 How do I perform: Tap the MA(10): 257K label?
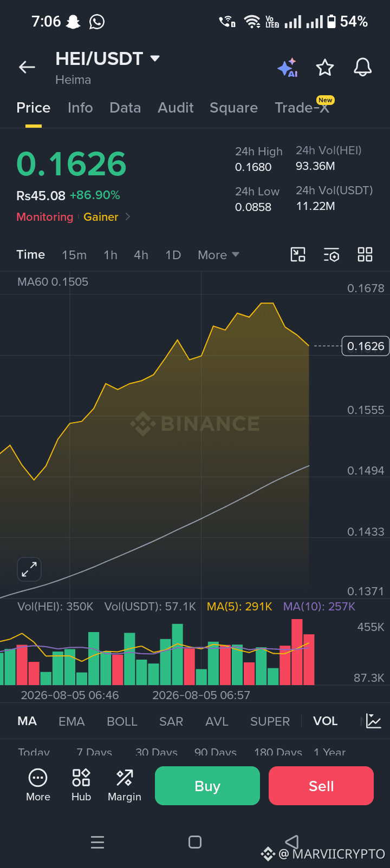tap(319, 607)
